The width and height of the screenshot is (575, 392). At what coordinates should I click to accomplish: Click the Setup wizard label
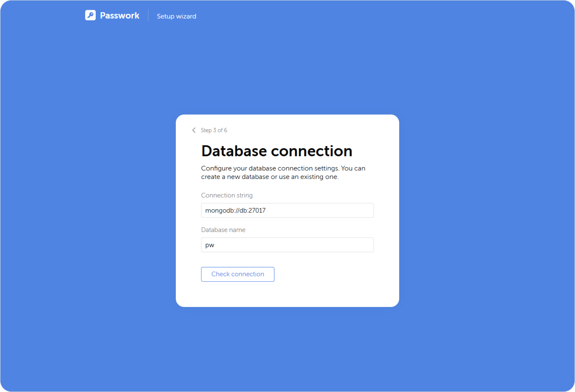(x=176, y=16)
